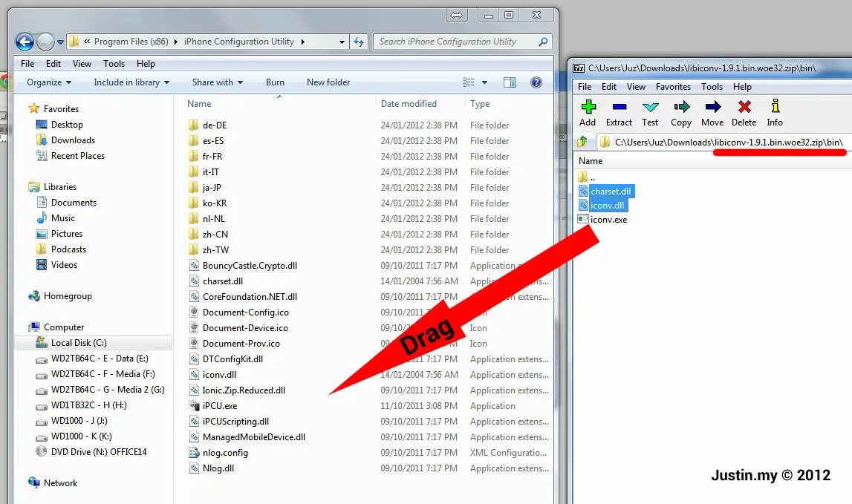The height and width of the screenshot is (504, 852).
Task: Open the Explorer Tools menu
Action: point(114,64)
